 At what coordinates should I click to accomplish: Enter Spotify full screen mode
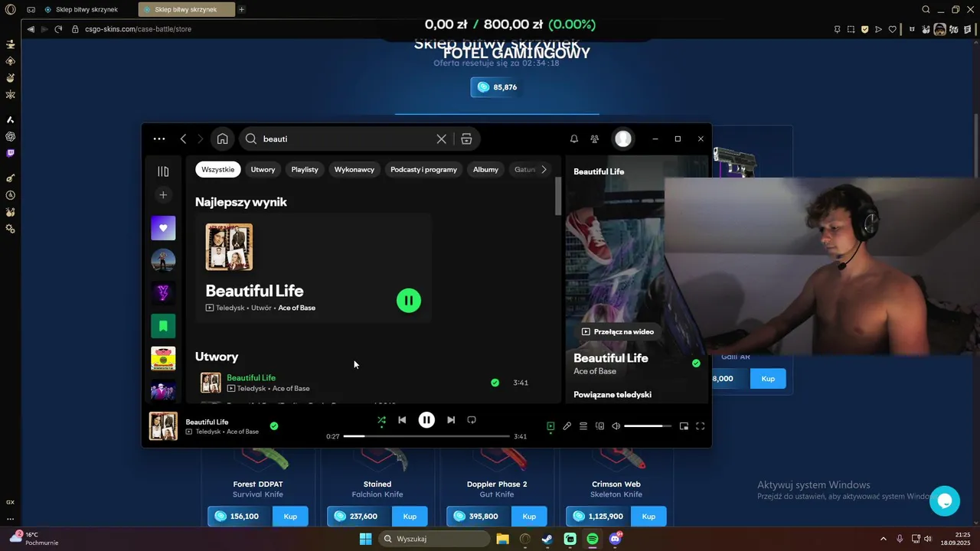pos(700,426)
